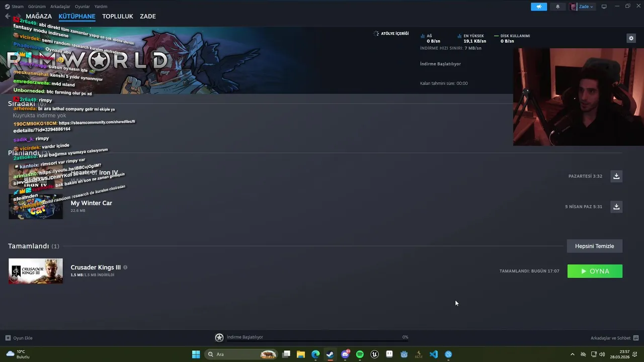Click the İndirme Başlatılıyor status bar
This screenshot has height=362, width=644.
(x=318, y=337)
